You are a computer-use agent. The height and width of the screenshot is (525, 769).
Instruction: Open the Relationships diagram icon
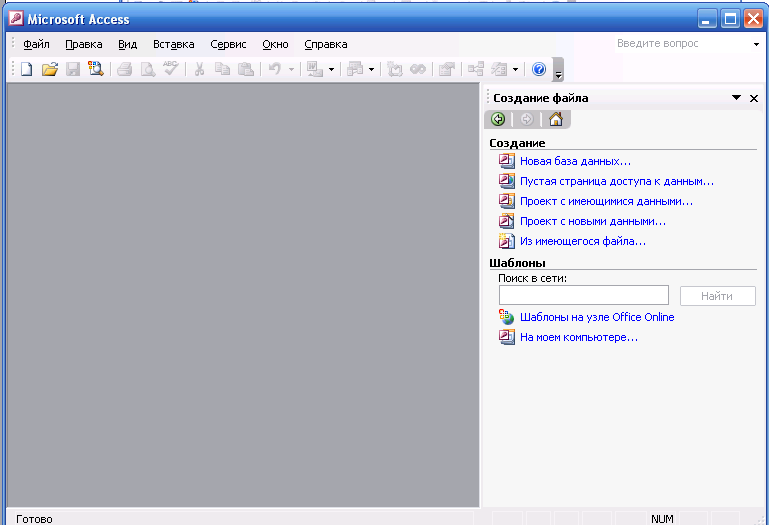tap(475, 69)
